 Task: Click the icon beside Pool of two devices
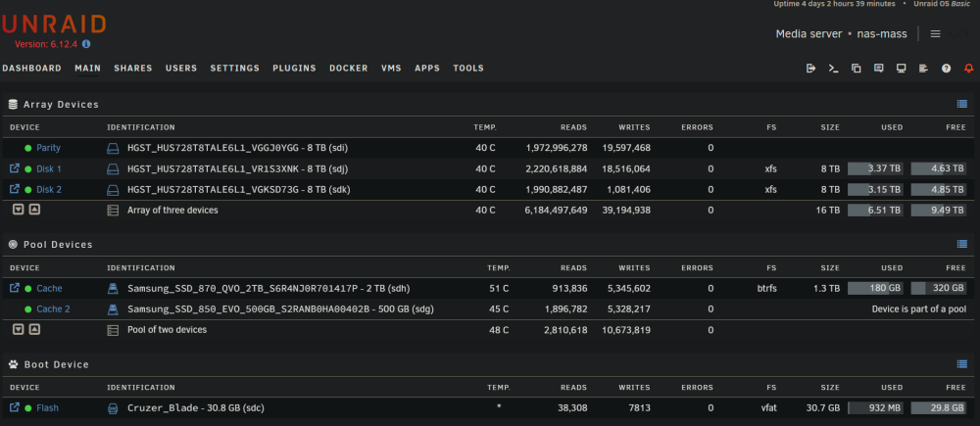113,330
